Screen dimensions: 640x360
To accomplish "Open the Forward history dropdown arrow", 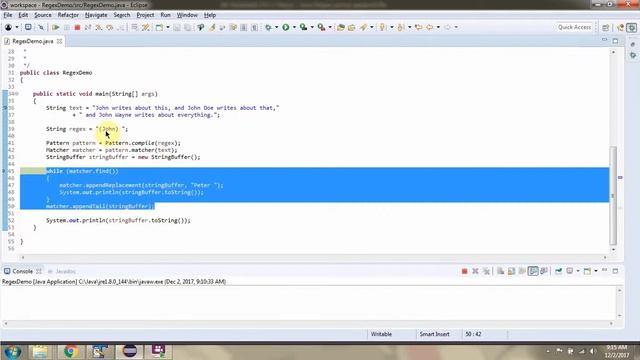I will click(456, 27).
